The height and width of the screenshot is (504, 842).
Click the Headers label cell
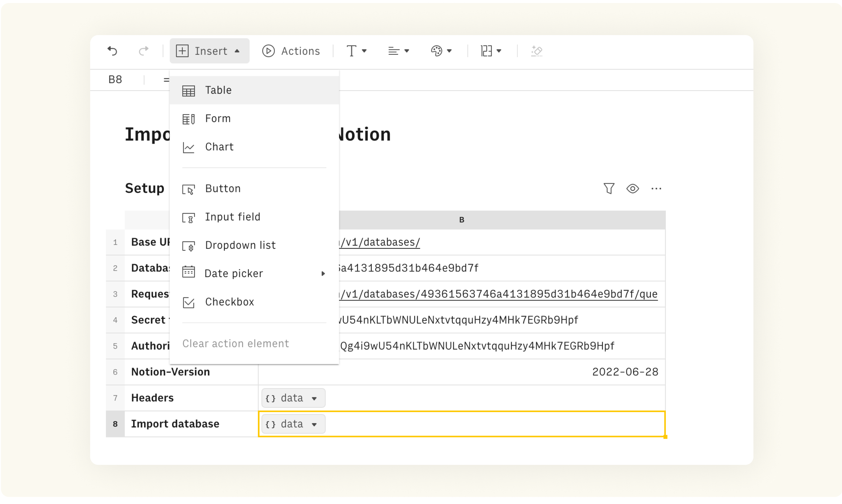(191, 398)
